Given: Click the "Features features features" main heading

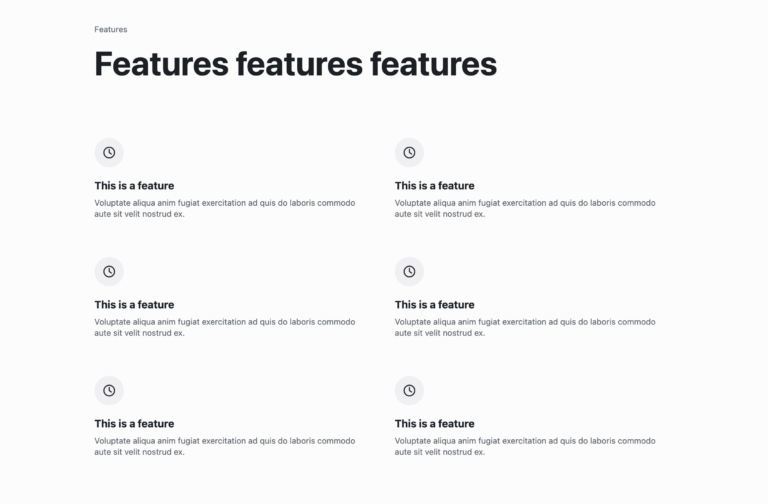Looking at the screenshot, I should coord(295,64).
